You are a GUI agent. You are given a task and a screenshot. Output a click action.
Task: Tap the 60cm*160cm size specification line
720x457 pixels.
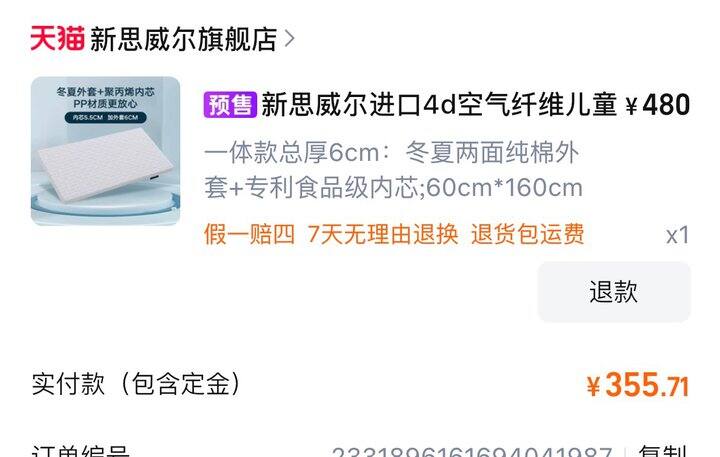point(394,187)
